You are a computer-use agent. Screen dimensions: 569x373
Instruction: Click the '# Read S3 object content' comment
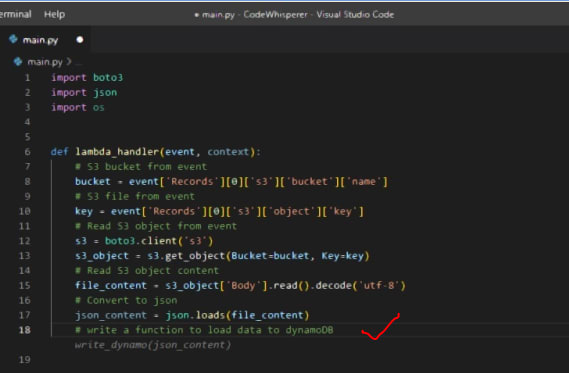[x=147, y=271]
